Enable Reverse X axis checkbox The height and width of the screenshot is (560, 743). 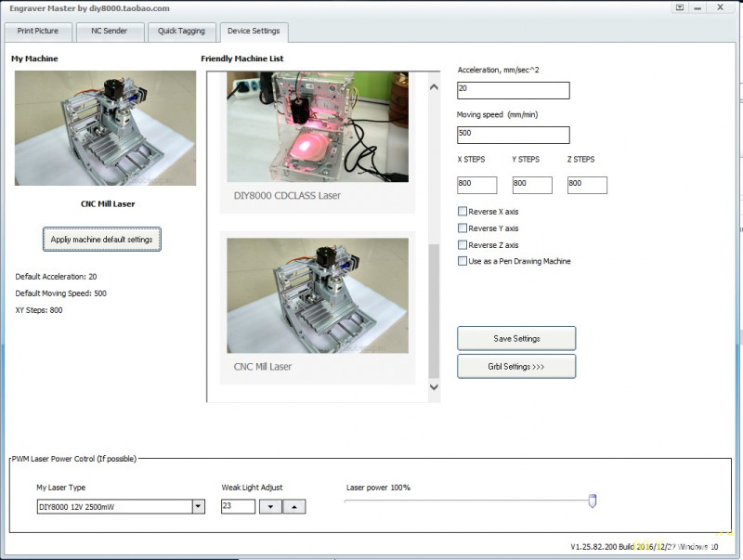463,212
